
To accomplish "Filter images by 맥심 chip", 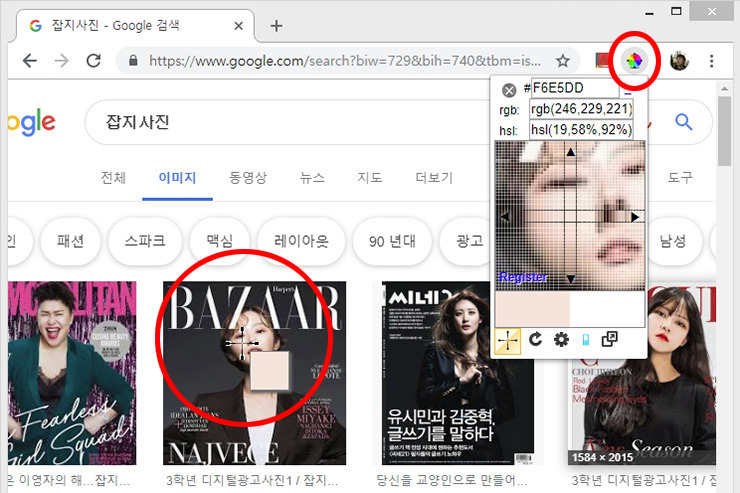I will click(219, 242).
